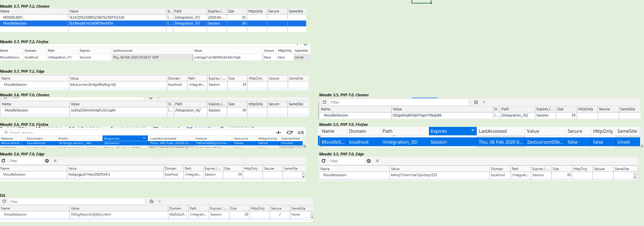This screenshot has height=226, width=644.
Task: Click Name column header in Moodle 3.7 Chrome table
Action: pyautogui.click(x=34, y=11)
